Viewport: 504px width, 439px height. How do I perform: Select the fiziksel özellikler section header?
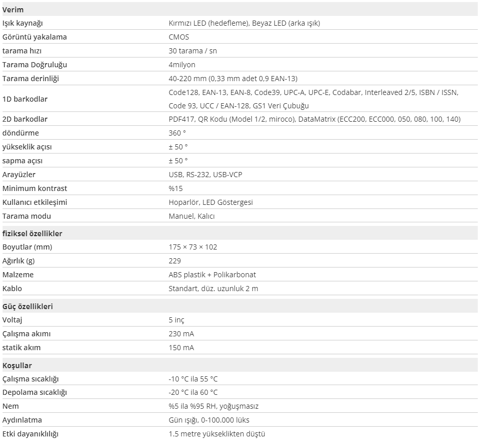(x=32, y=233)
